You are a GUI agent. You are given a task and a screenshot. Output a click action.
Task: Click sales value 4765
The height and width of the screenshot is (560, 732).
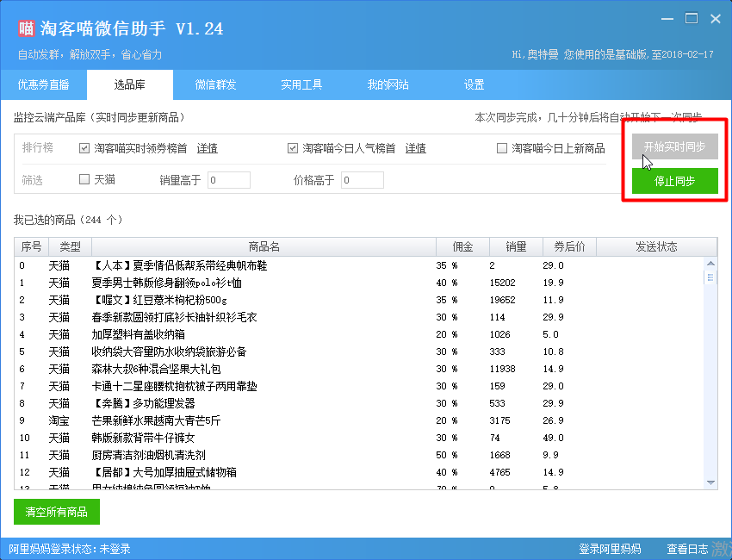coord(500,472)
